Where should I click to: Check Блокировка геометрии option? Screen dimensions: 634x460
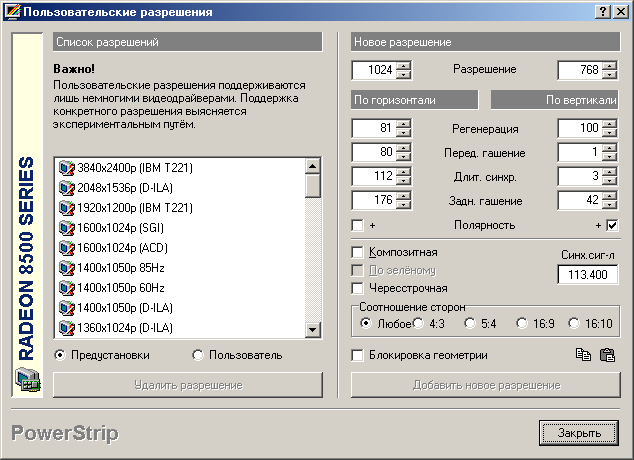tap(358, 355)
